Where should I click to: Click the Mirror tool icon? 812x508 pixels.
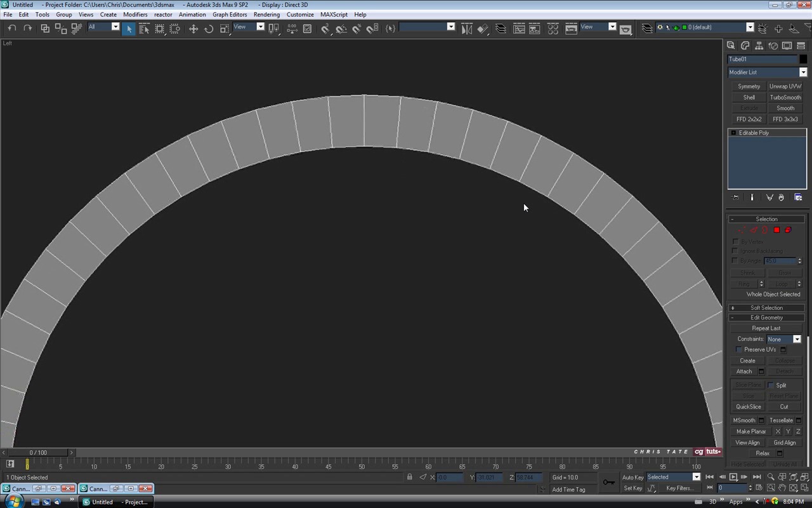[x=467, y=29]
